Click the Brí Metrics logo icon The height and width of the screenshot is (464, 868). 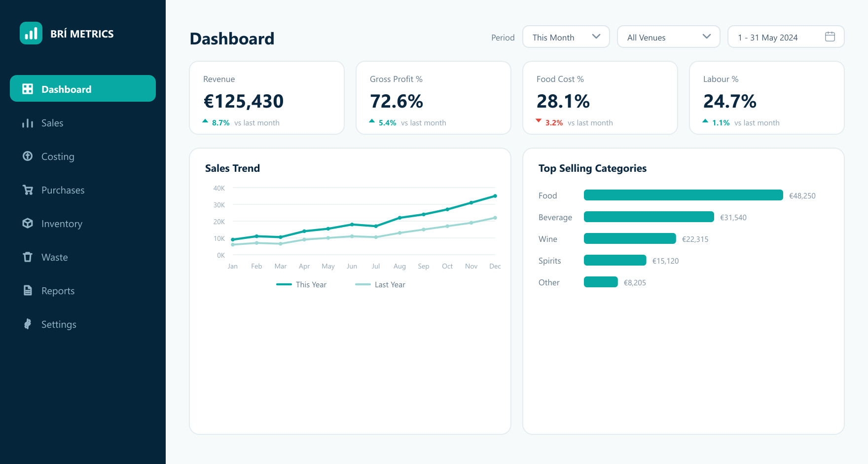coord(31,33)
